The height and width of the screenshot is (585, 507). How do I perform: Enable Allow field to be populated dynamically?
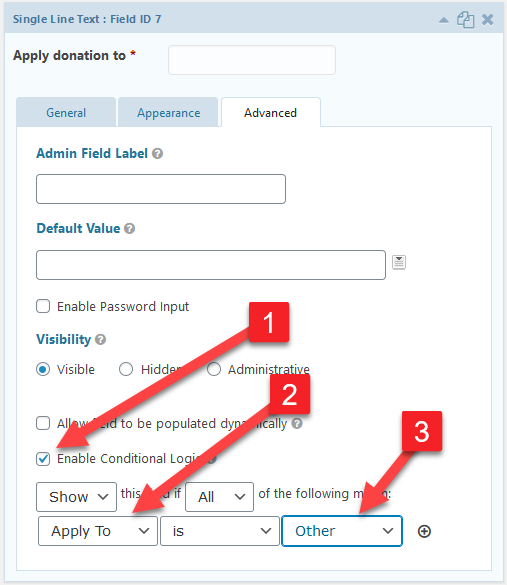tap(43, 423)
